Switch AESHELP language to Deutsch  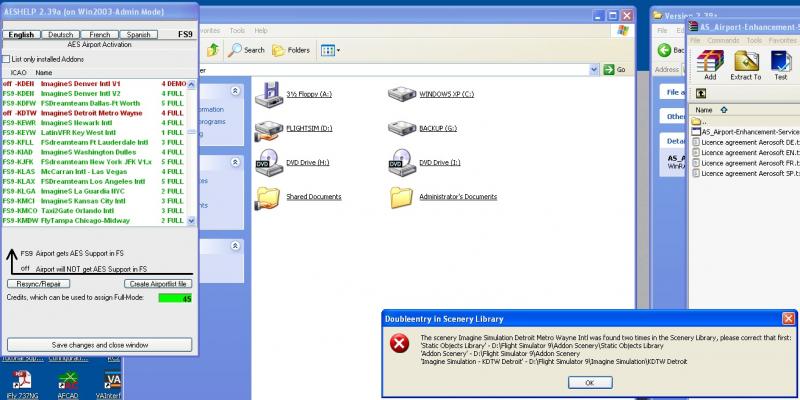pos(60,35)
